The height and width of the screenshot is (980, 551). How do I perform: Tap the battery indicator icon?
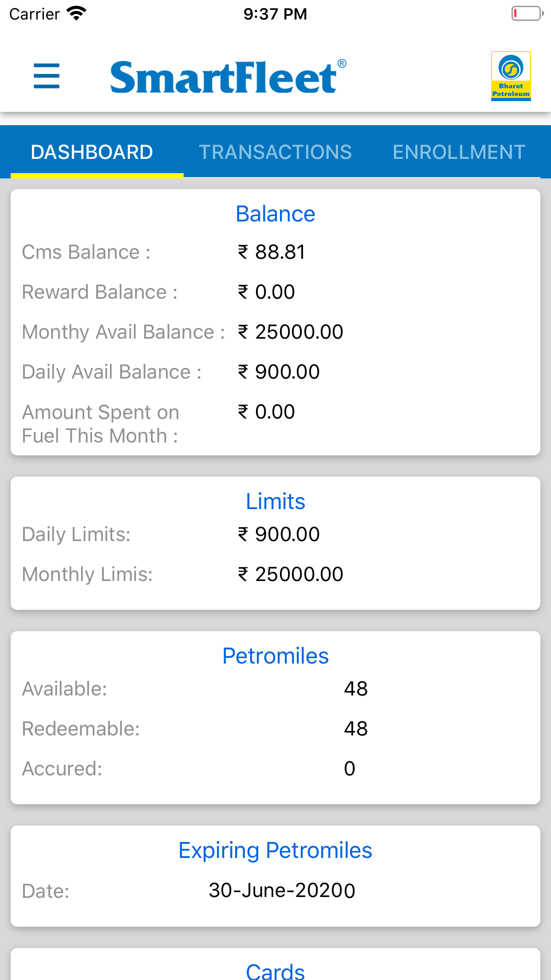click(x=527, y=14)
